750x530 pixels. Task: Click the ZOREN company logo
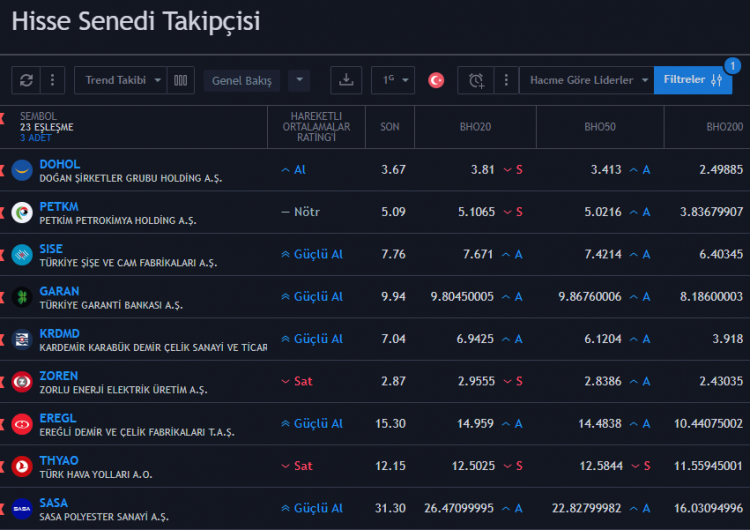point(22,382)
